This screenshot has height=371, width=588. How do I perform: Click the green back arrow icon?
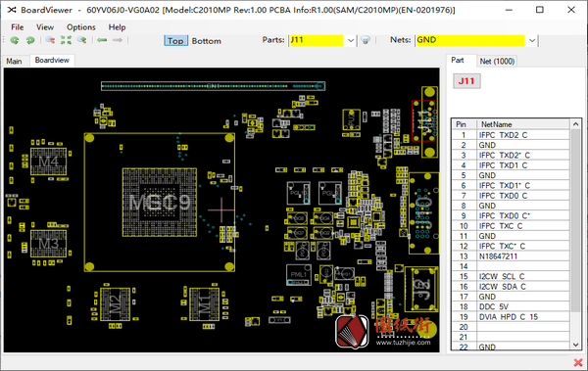[102, 40]
